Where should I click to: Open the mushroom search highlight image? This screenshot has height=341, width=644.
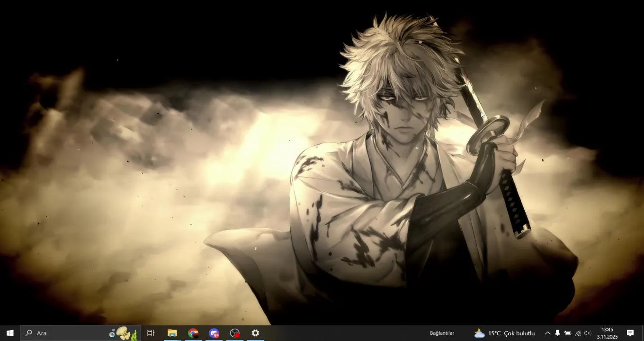point(123,333)
